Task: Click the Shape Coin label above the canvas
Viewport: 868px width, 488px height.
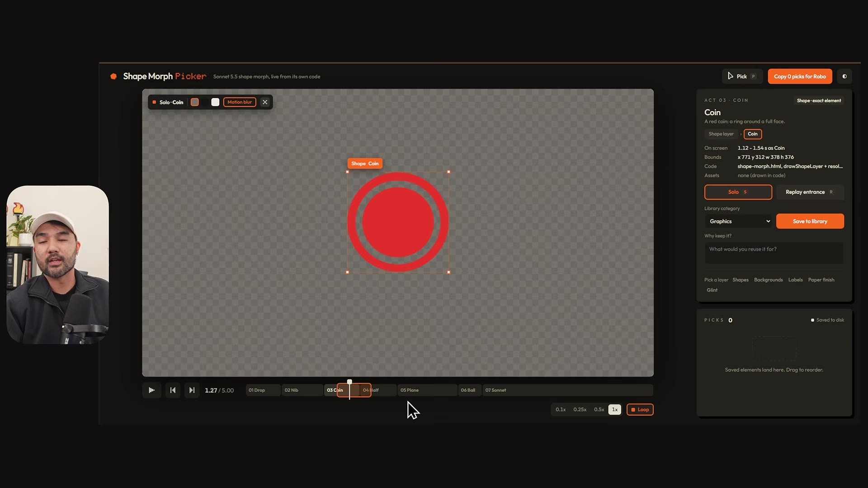Action: [365, 164]
